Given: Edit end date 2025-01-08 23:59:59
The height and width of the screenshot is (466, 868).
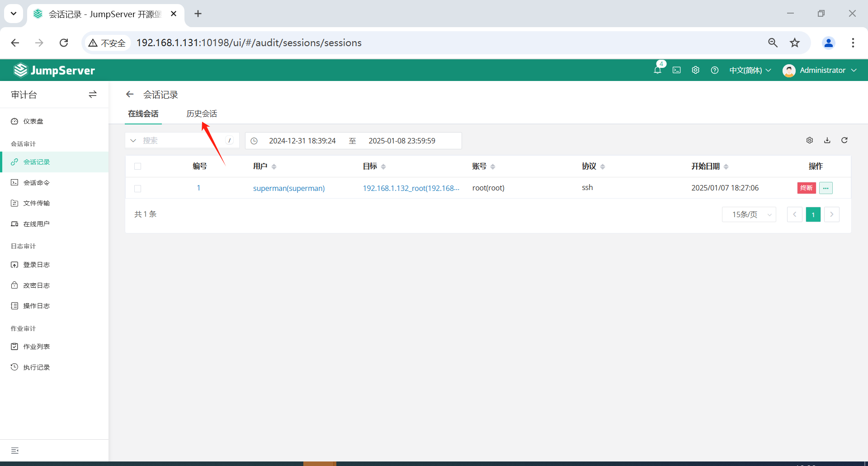Looking at the screenshot, I should point(402,141).
